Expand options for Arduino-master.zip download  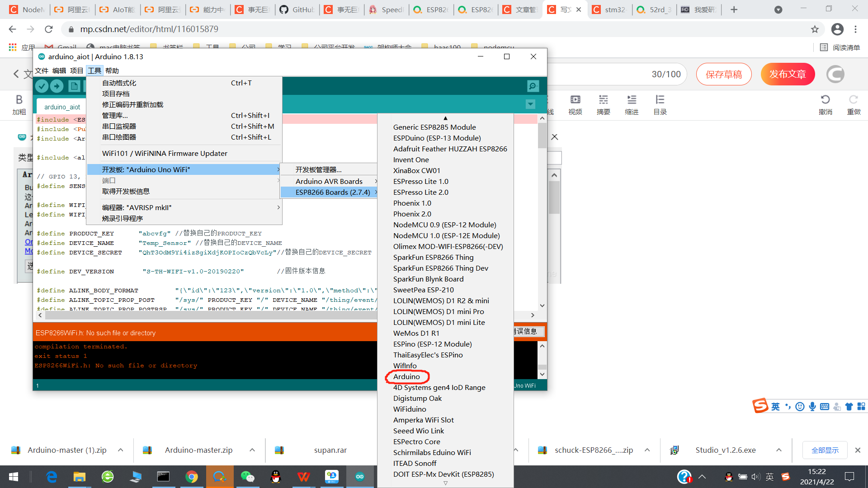pyautogui.click(x=252, y=450)
